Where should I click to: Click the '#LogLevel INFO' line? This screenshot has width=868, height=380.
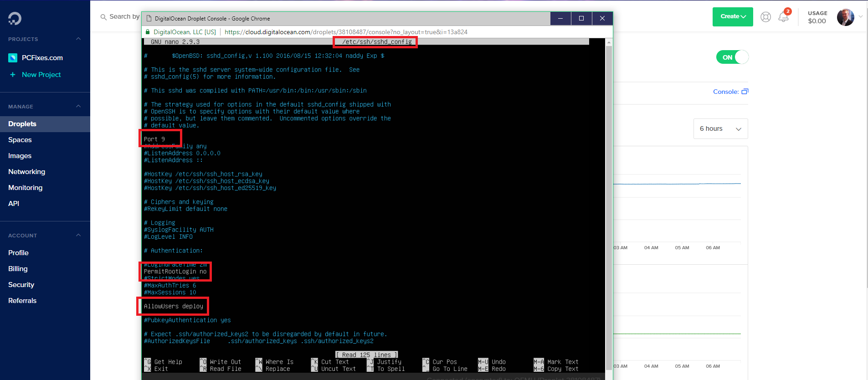point(168,237)
